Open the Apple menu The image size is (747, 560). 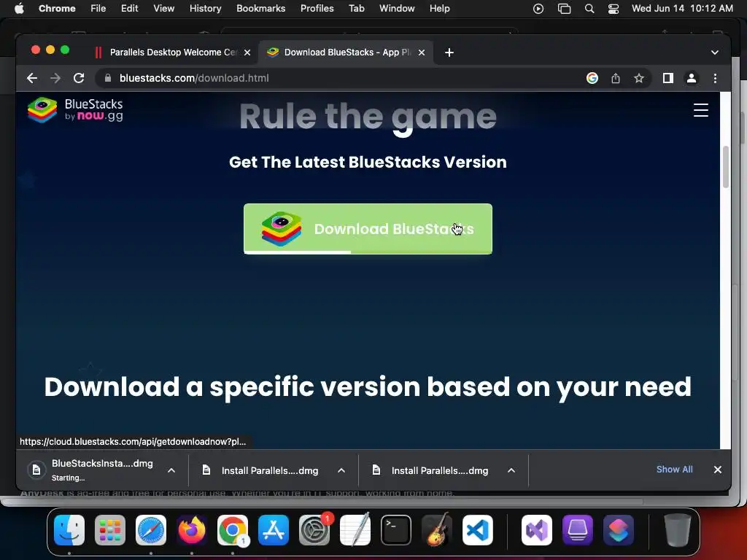click(19, 9)
